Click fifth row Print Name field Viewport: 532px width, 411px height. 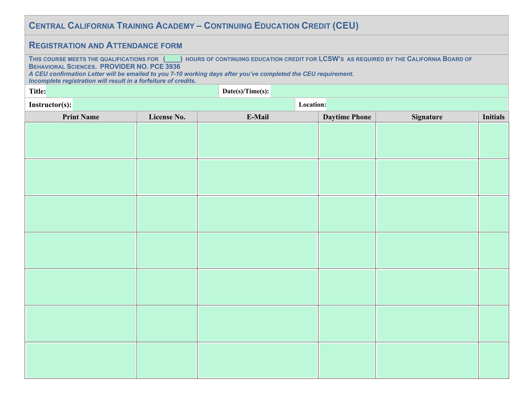81,287
